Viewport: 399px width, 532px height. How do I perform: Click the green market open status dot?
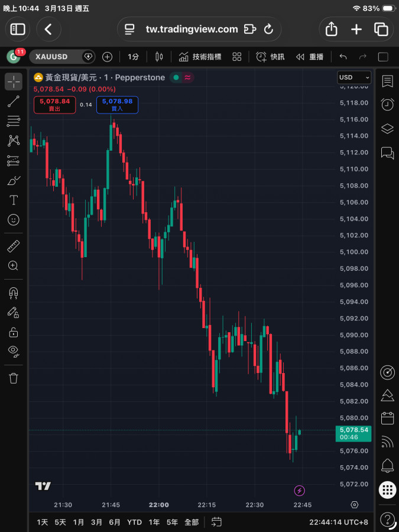pyautogui.click(x=176, y=77)
